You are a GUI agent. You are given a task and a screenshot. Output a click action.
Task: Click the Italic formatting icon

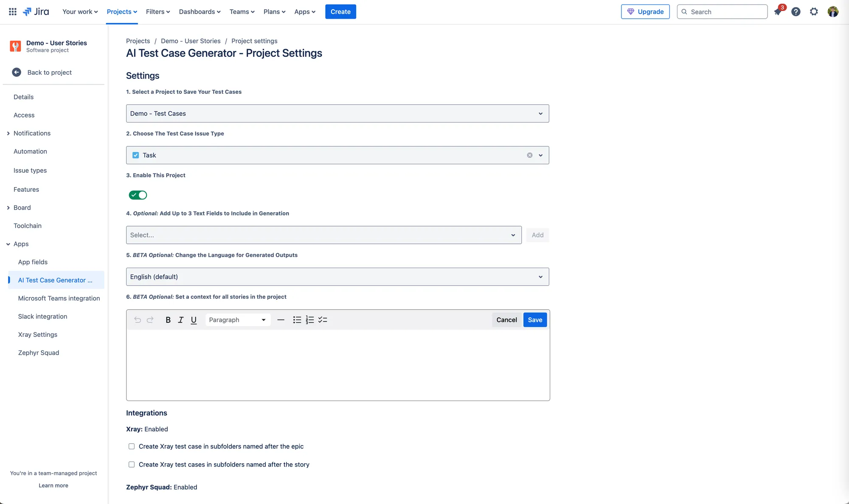click(x=181, y=320)
